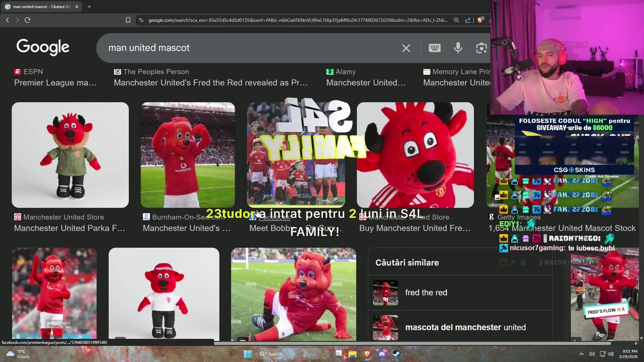This screenshot has height=362, width=644.
Task: Open the Windows Start menu
Action: click(x=248, y=354)
